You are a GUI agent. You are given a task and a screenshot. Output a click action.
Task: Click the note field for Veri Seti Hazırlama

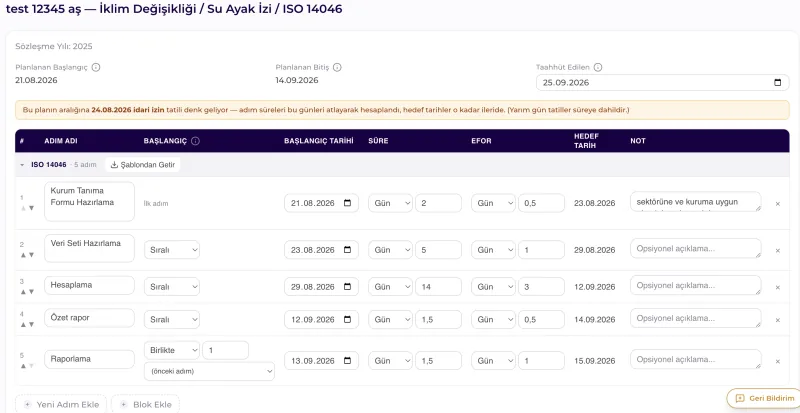pos(696,249)
